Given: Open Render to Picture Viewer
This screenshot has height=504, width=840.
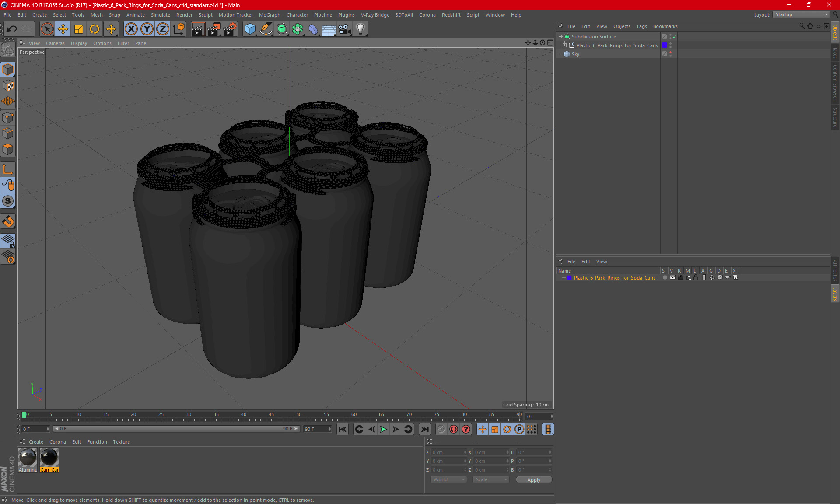Looking at the screenshot, I should [214, 29].
